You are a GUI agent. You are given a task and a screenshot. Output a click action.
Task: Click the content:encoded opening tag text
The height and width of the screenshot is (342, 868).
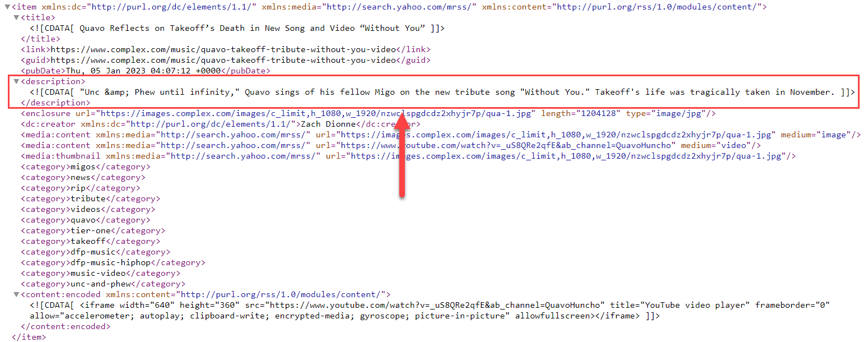pyautogui.click(x=206, y=295)
